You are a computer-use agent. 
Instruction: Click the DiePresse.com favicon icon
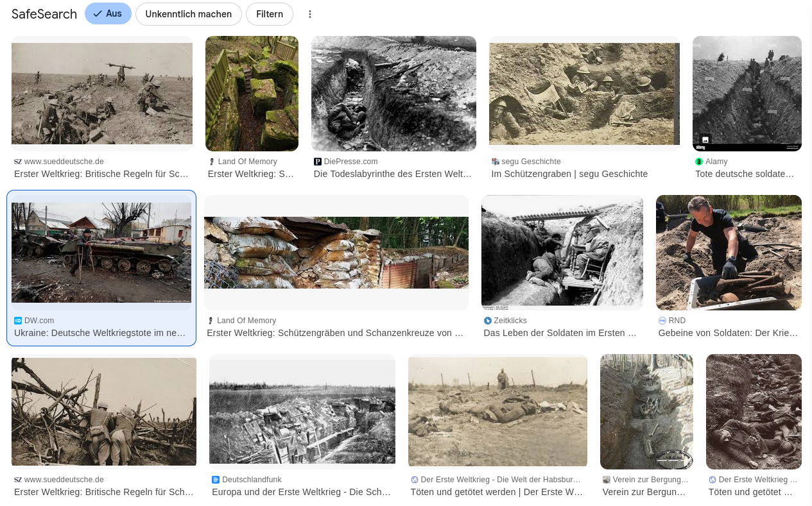pos(317,162)
